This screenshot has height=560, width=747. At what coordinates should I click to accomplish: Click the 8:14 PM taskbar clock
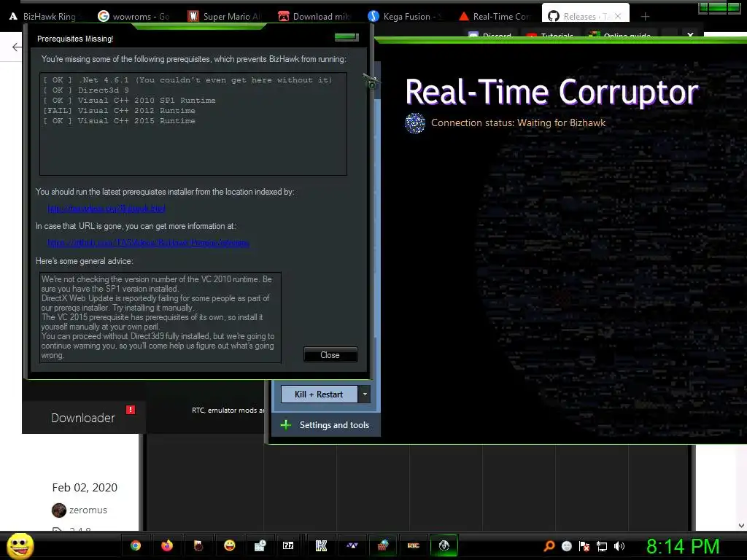point(683,546)
